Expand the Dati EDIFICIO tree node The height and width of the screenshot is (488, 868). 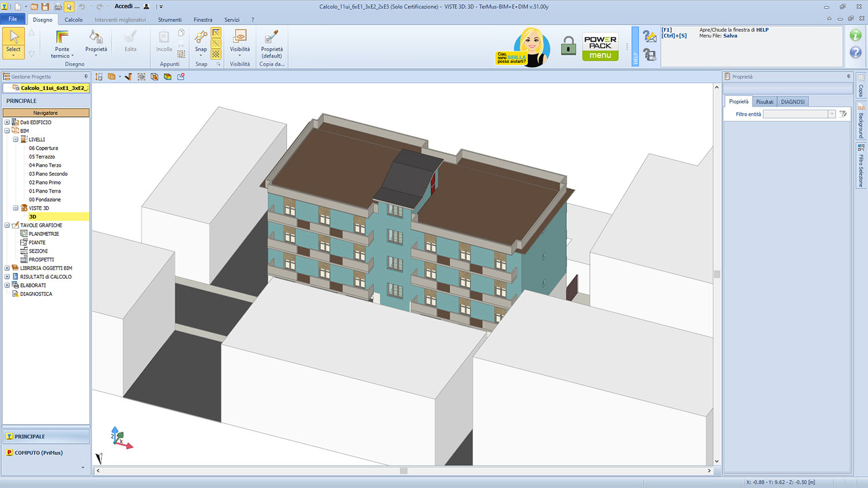coord(7,123)
